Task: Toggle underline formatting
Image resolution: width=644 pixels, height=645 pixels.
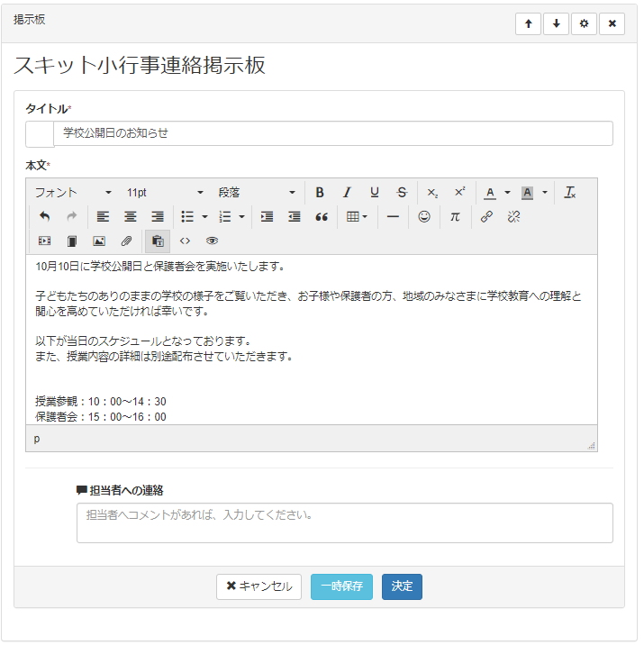Action: point(375,193)
